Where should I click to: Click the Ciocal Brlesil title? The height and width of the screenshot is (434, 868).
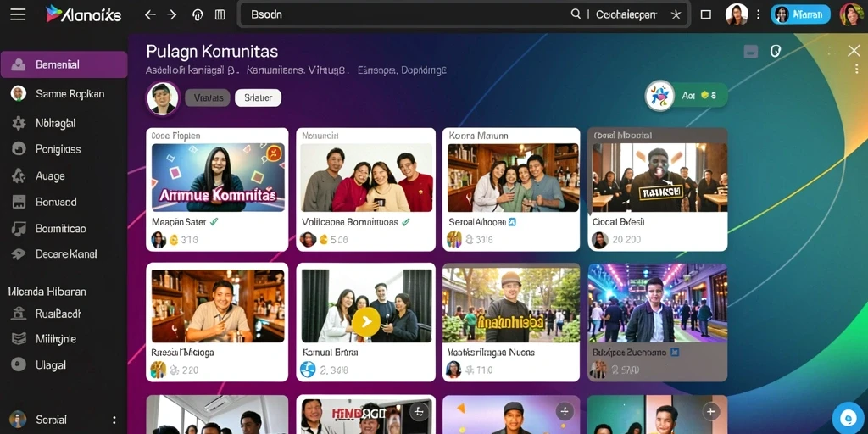[x=618, y=222]
